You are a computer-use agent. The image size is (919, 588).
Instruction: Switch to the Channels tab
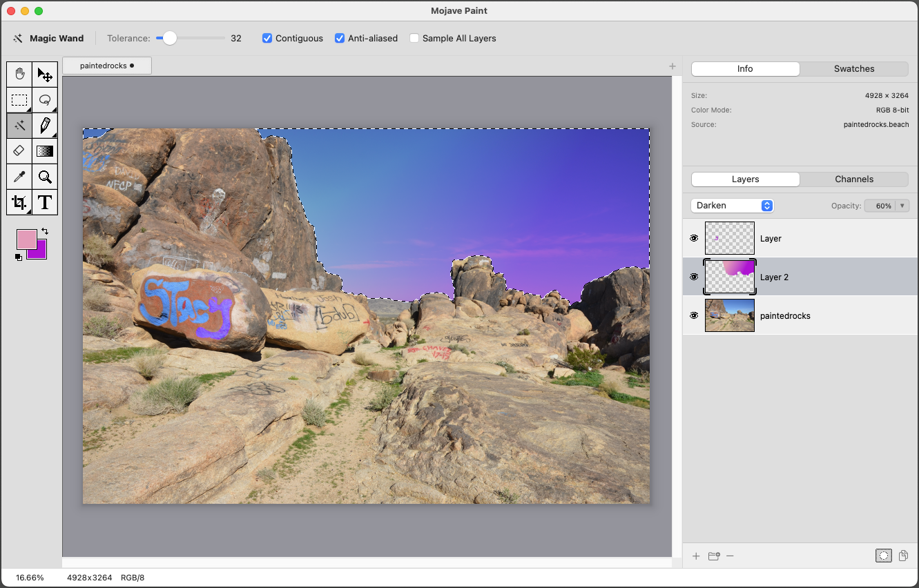853,179
